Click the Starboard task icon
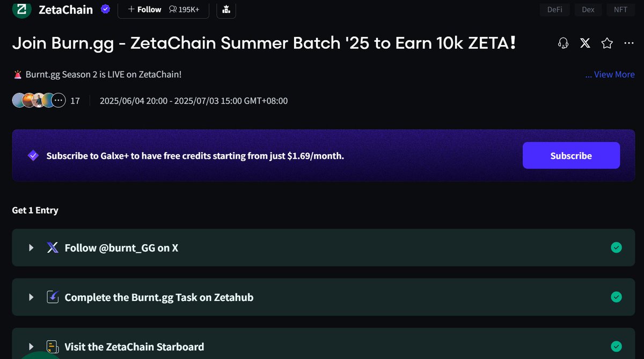The height and width of the screenshot is (359, 644). (52, 347)
